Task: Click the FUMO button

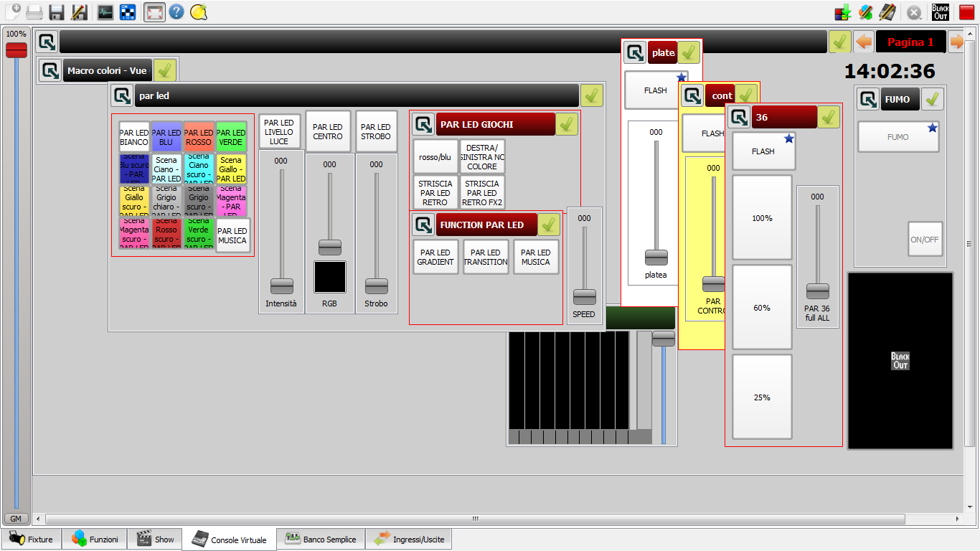Action: click(x=898, y=136)
